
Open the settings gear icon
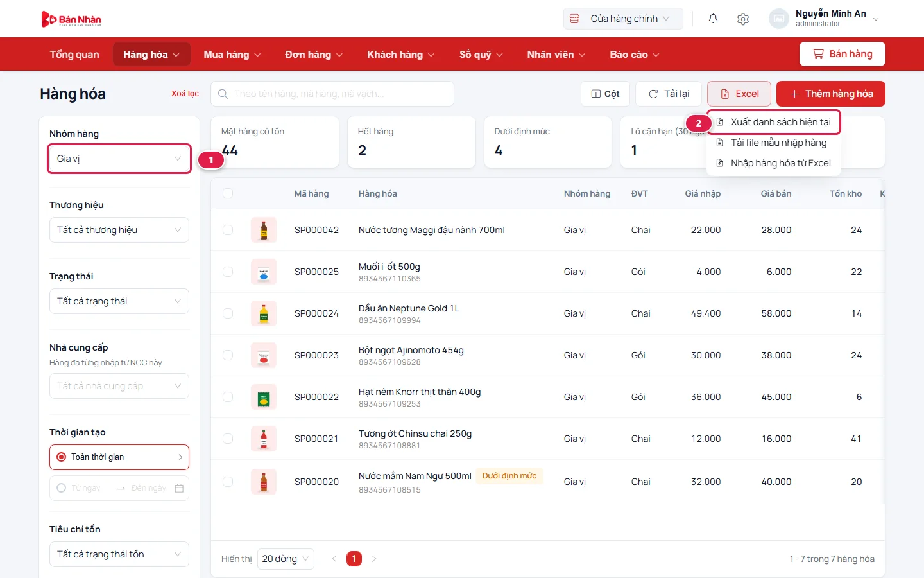point(743,19)
